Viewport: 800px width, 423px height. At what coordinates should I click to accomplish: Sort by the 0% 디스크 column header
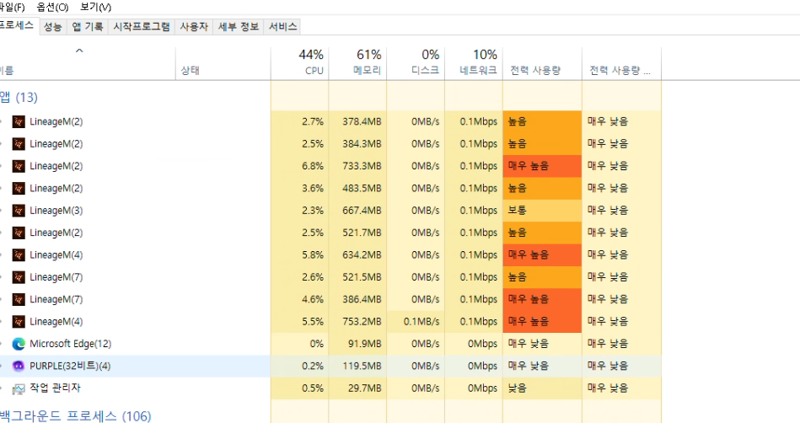tap(416, 64)
